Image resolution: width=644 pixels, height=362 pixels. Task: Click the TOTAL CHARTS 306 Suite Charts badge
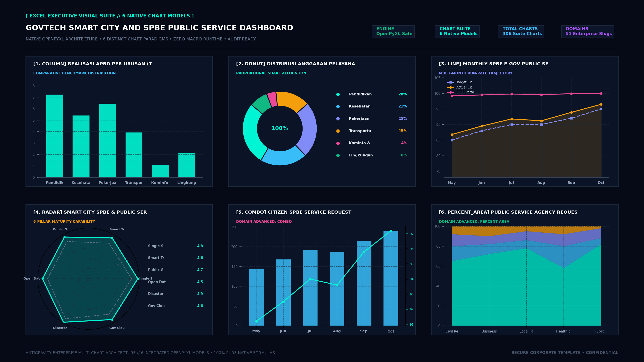click(x=521, y=32)
